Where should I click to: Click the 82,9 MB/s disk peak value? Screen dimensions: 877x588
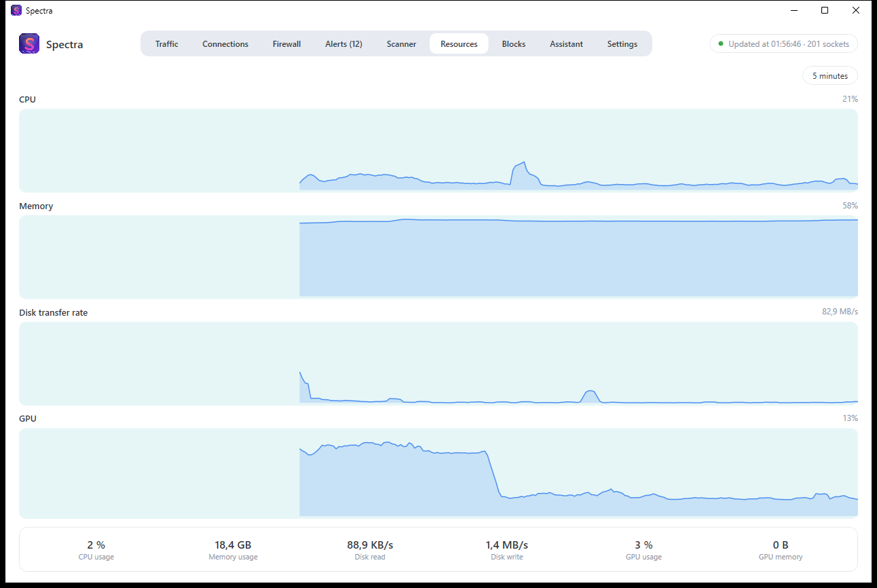[840, 312]
